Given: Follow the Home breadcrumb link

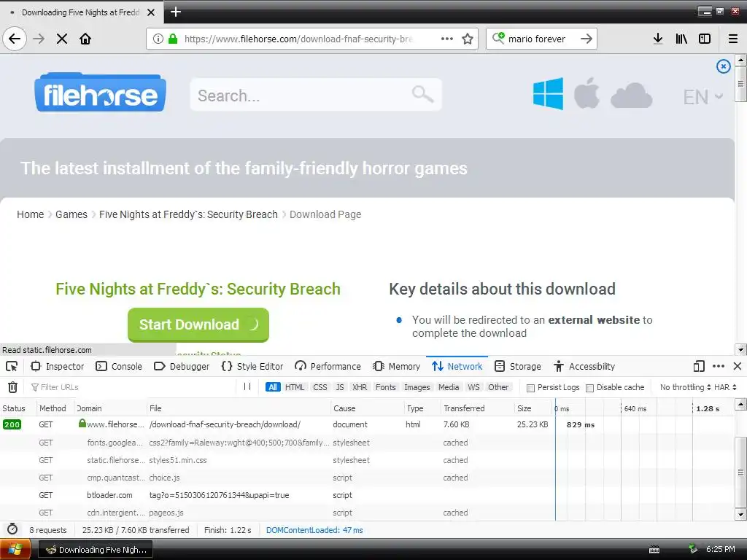Looking at the screenshot, I should click(x=30, y=214).
